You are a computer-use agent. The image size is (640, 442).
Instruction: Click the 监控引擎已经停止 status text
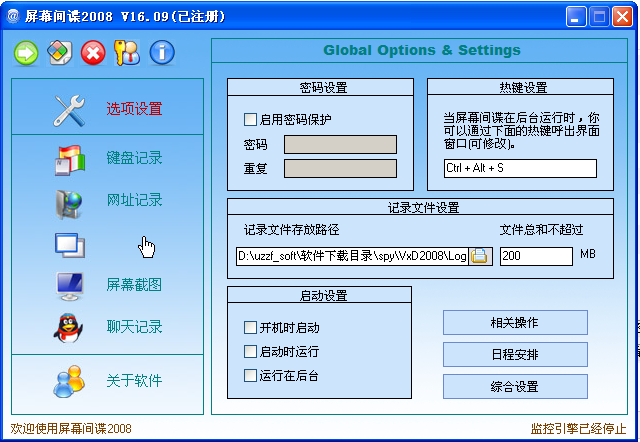coord(578,429)
